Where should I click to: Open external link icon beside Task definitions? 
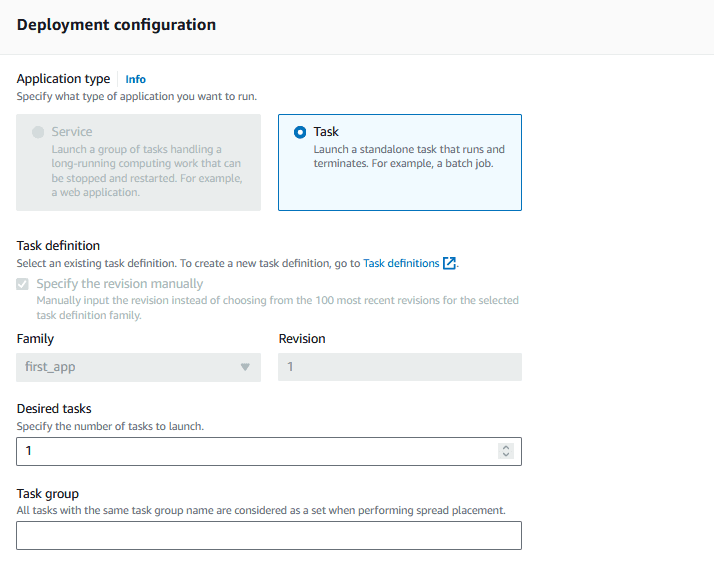coord(449,263)
